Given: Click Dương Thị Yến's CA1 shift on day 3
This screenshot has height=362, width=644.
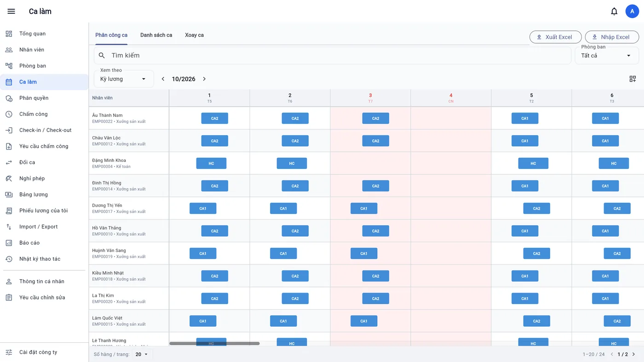Looking at the screenshot, I should click(364, 208).
